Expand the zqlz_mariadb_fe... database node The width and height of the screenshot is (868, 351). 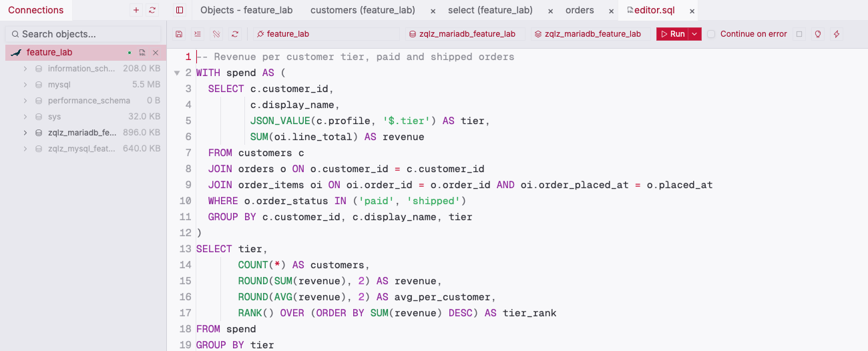25,133
